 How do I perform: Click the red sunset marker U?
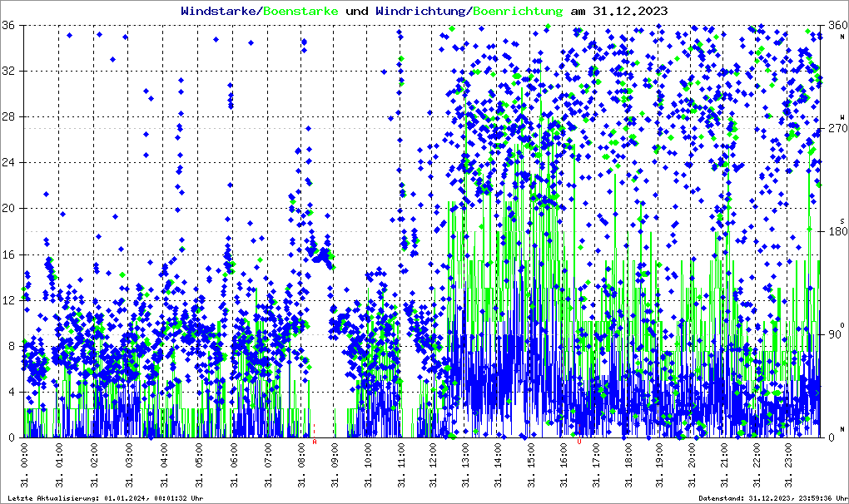[x=579, y=442]
